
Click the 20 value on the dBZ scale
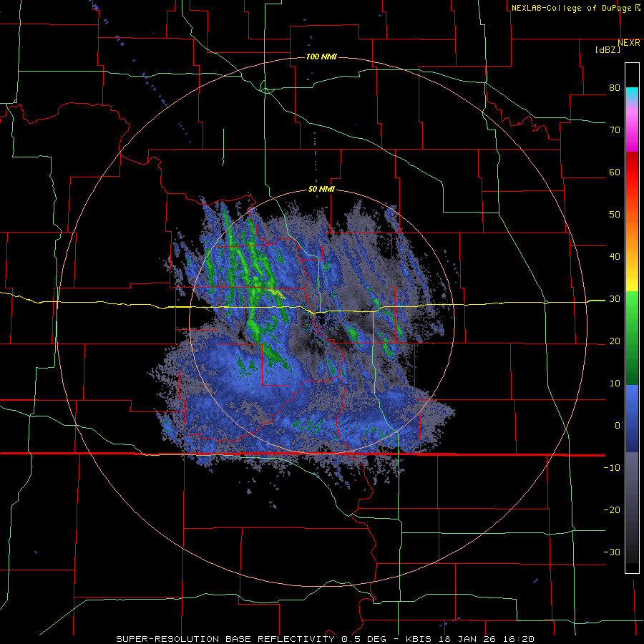click(x=615, y=341)
